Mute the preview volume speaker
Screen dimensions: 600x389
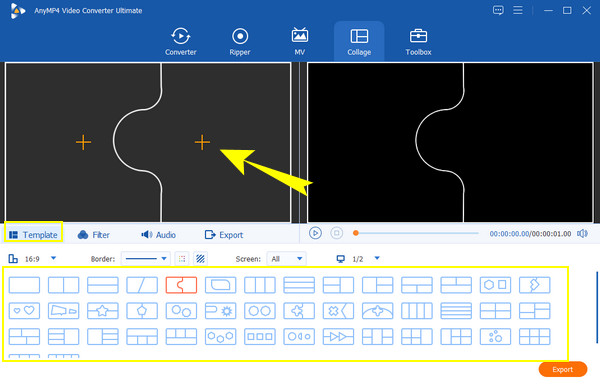click(582, 233)
